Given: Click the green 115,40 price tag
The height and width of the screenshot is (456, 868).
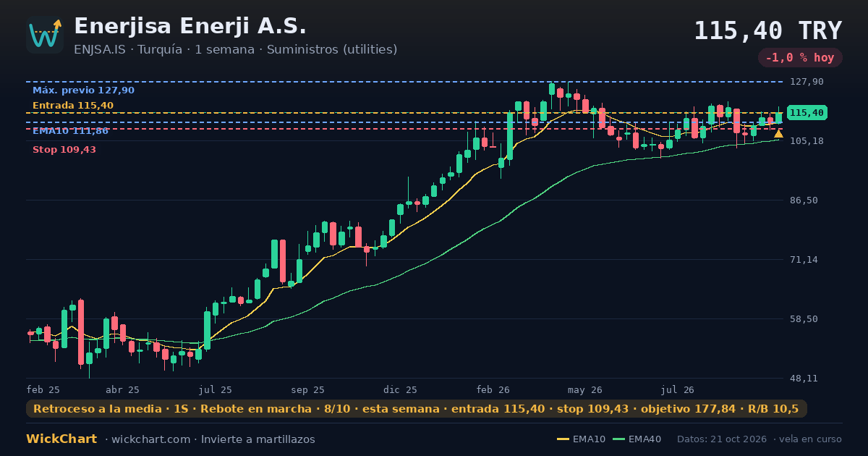Looking at the screenshot, I should [807, 113].
